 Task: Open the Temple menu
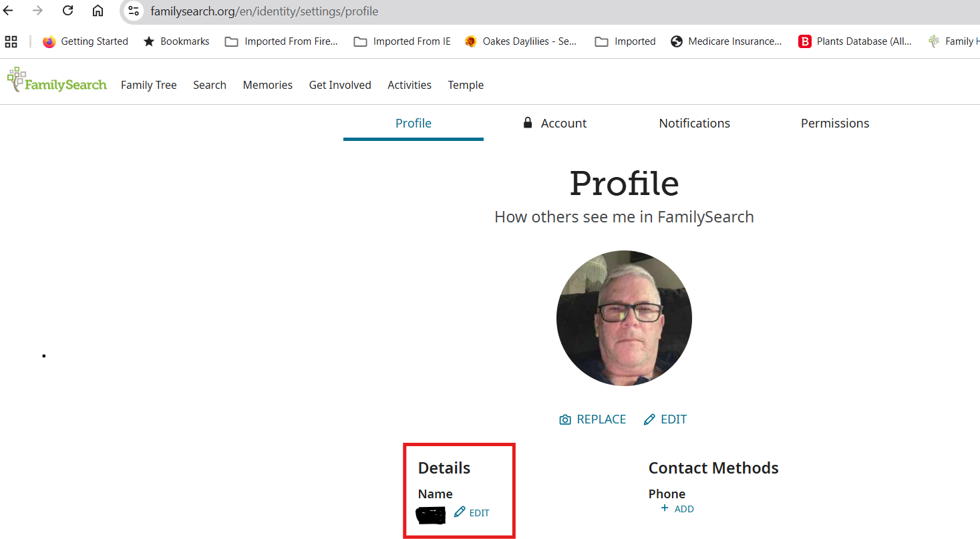[466, 85]
